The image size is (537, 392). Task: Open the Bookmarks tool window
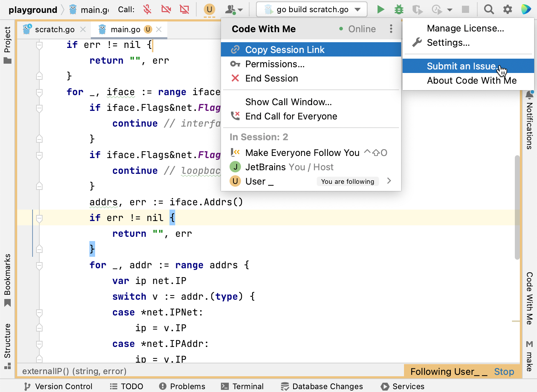click(x=7, y=281)
